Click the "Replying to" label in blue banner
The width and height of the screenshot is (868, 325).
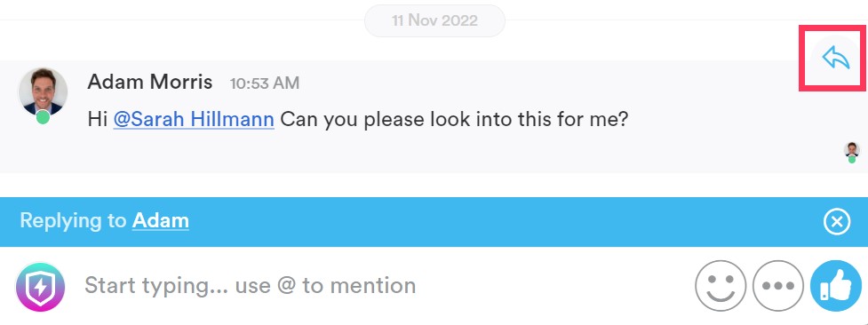74,221
